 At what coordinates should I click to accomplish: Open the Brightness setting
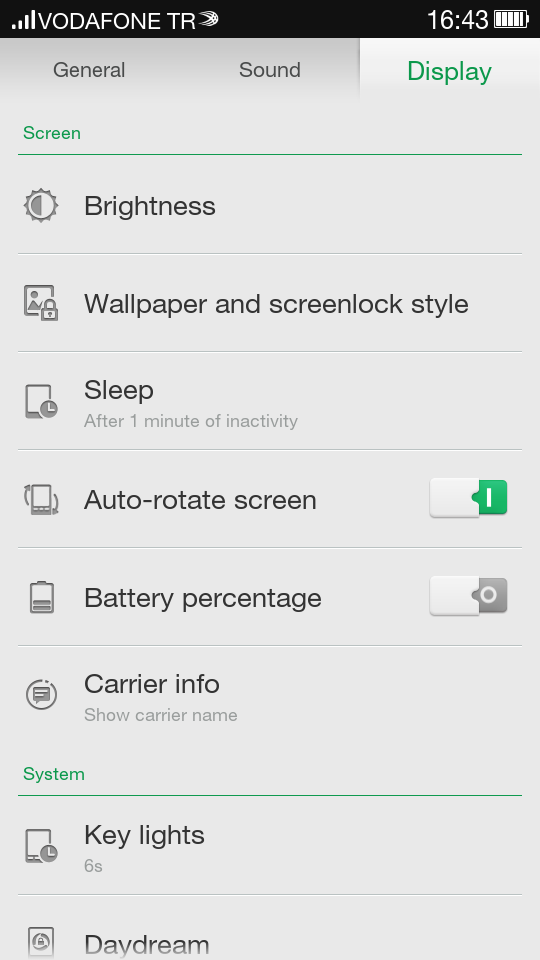[x=270, y=205]
